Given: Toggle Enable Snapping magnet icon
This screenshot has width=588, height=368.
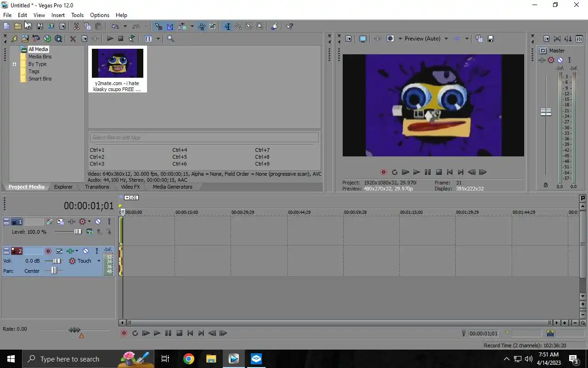Looking at the screenshot, I should 158,26.
